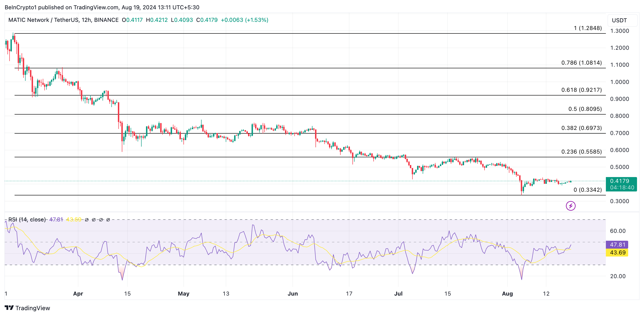
Task: Click the 0 (0.3342) Fibonacci level label
Action: click(588, 190)
